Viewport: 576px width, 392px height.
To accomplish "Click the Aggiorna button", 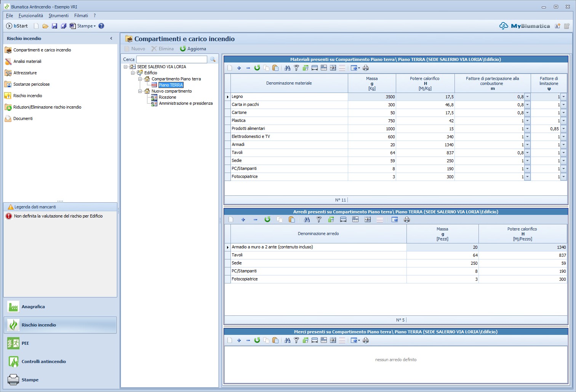I will [x=193, y=49].
